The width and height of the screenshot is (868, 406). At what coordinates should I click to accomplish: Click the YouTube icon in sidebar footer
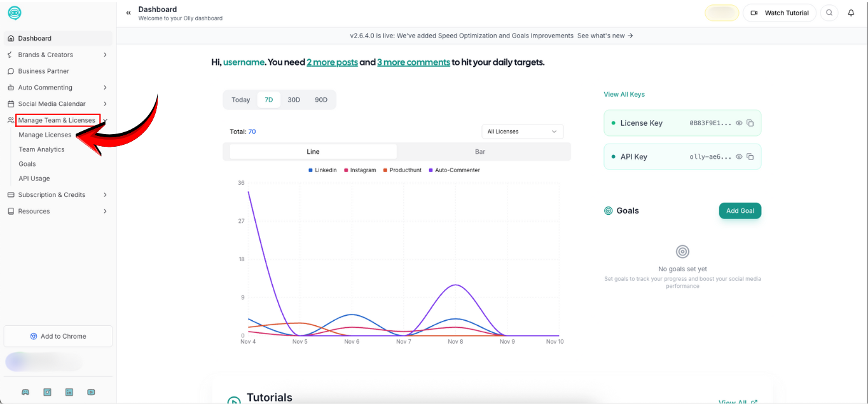click(x=92, y=392)
